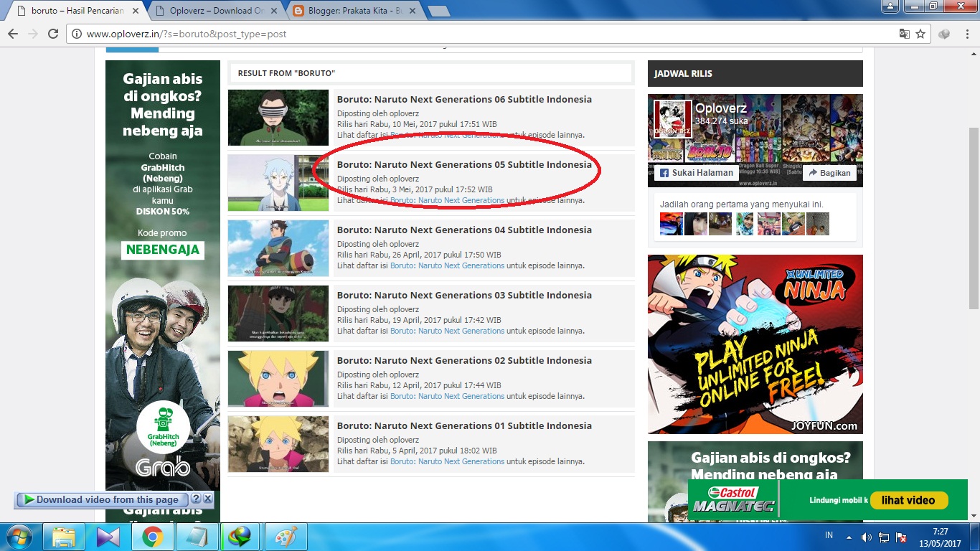This screenshot has width=980, height=551.
Task: Open the notepad app in taskbar
Action: [197, 537]
